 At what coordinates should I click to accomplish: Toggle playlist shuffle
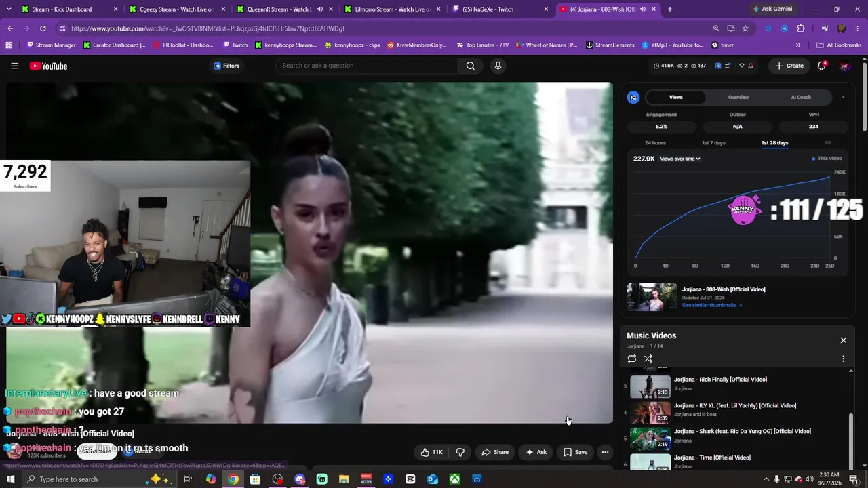point(648,359)
